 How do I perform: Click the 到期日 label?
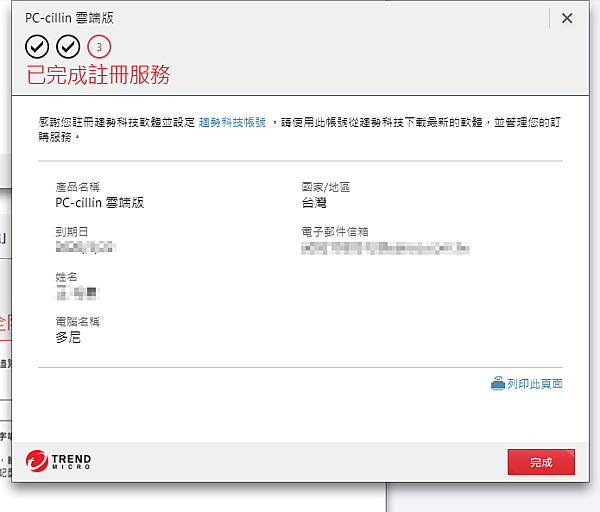coord(72,232)
